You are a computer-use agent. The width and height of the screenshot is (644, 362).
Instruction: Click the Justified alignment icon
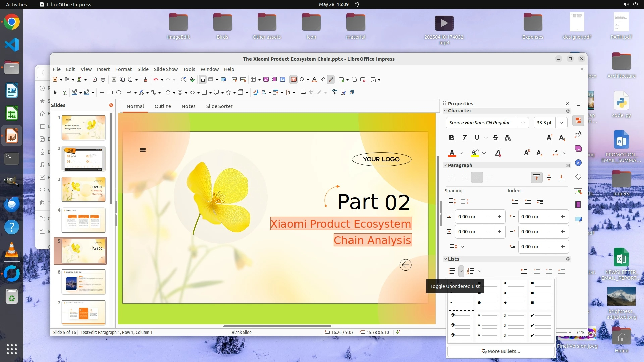tap(489, 177)
